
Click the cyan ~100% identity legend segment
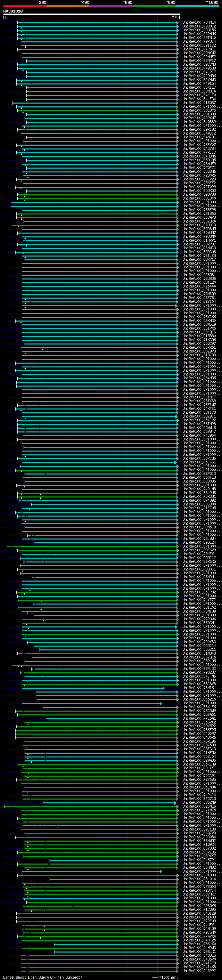click(197, 6)
